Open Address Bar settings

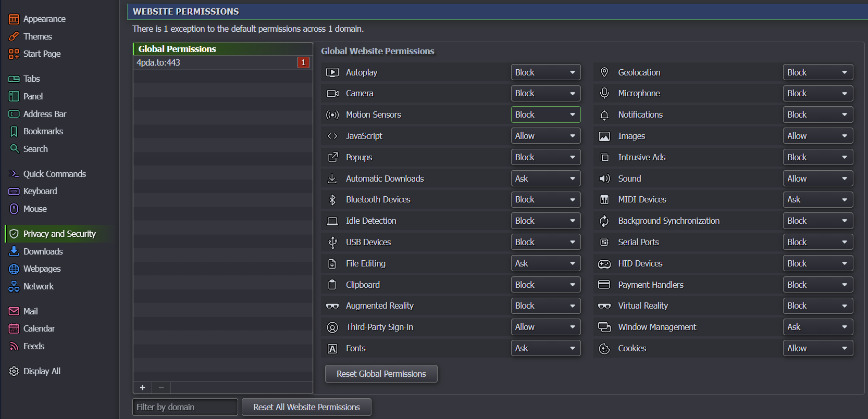point(38,114)
